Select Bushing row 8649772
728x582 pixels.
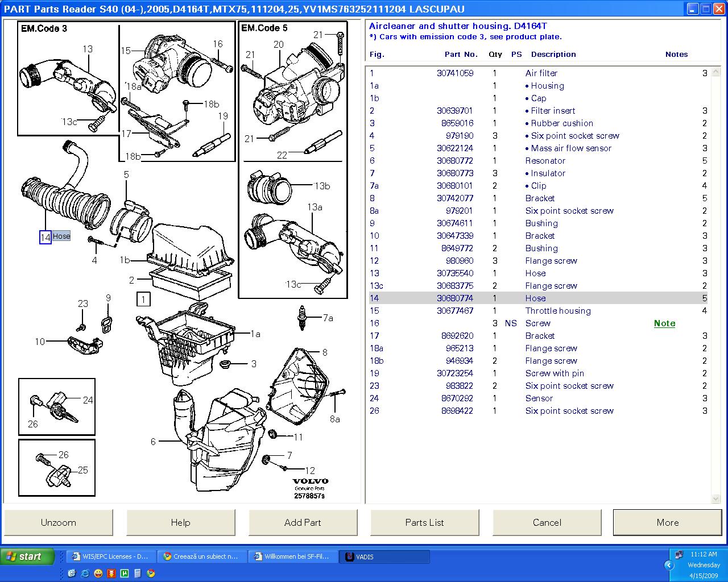[x=538, y=248]
